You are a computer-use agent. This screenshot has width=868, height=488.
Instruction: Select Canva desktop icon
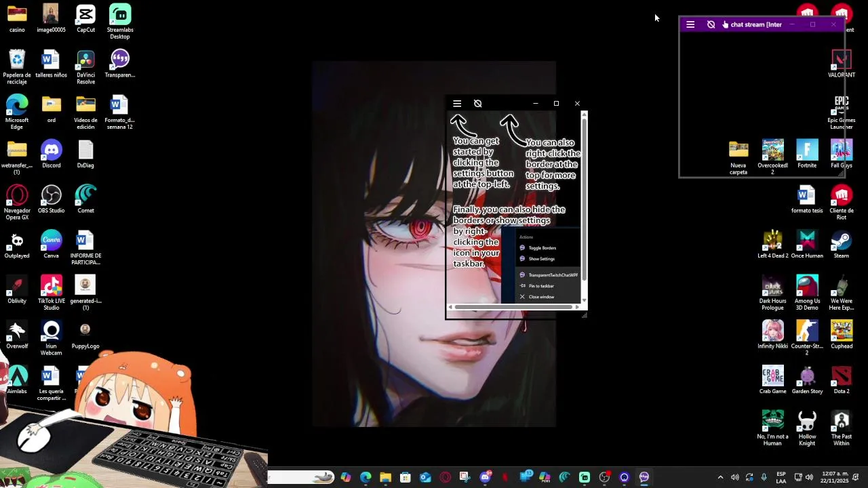51,245
